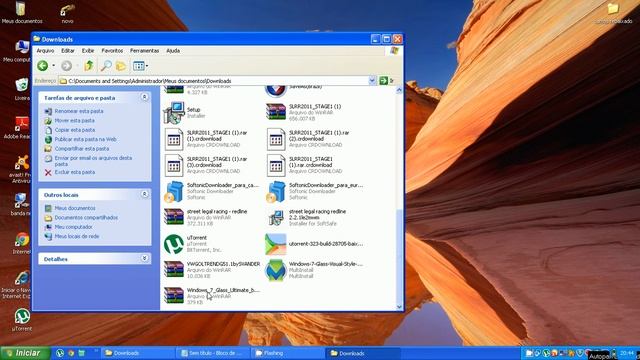Screen dimensions: 640x360
Task: Select SoftonicDownloader_para_ca... file icon
Action: point(174,192)
